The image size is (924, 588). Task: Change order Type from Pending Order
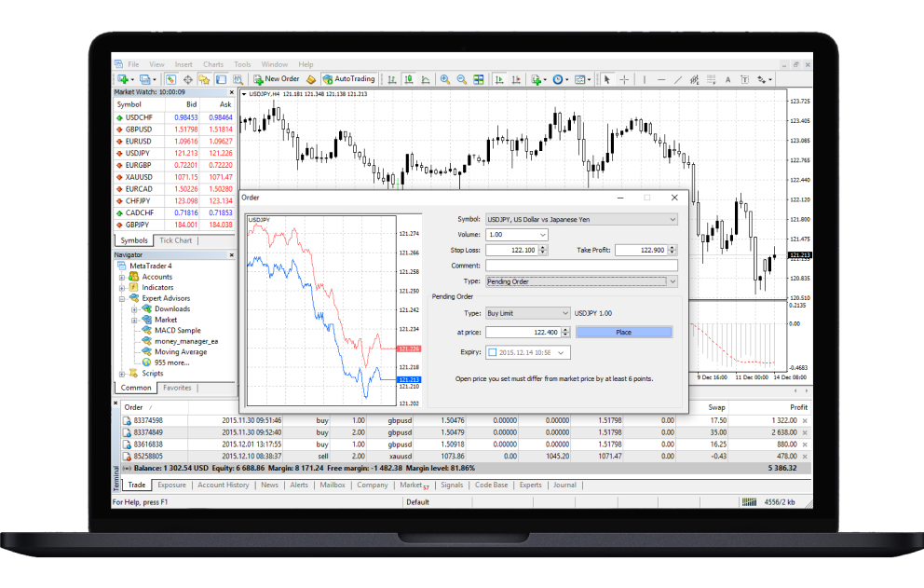coord(673,280)
